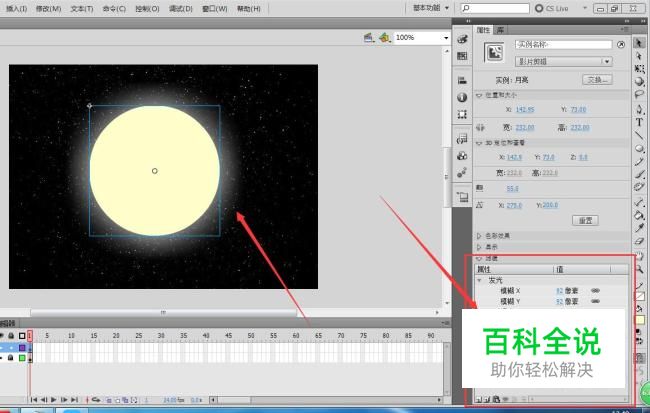
Task: Open the Align panel icon in dock
Action: tap(462, 80)
